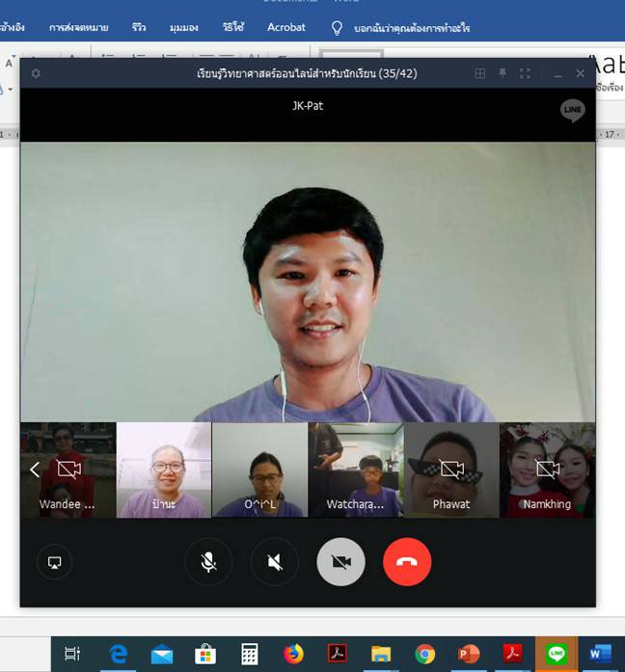Viewport: 625px width, 672px height.
Task: Select Phawat's participant tile
Action: click(451, 470)
